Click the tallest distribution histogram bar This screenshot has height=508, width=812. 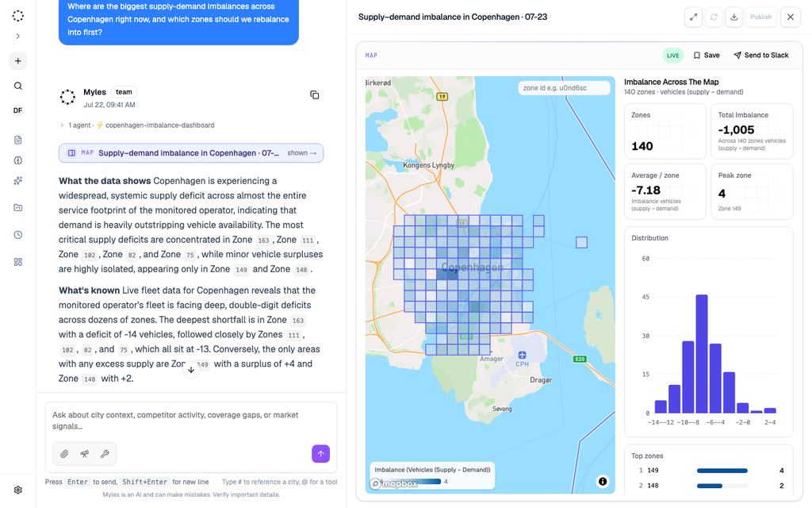702,353
